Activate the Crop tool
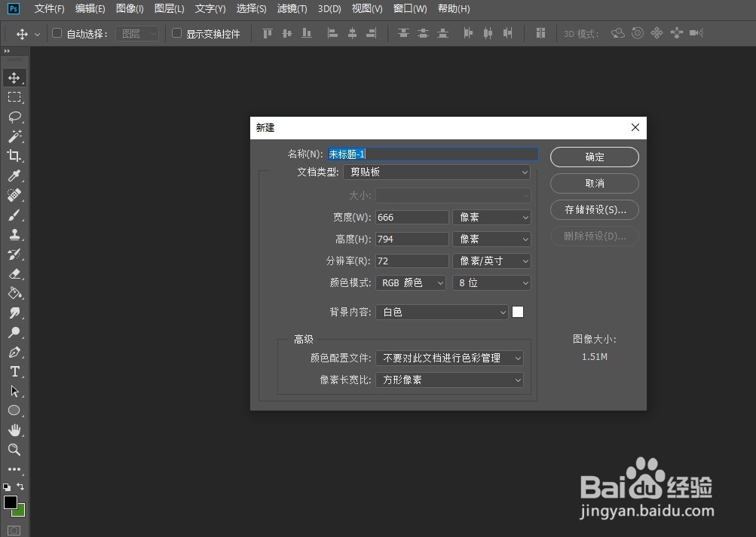Viewport: 756px width, 537px height. (x=16, y=155)
